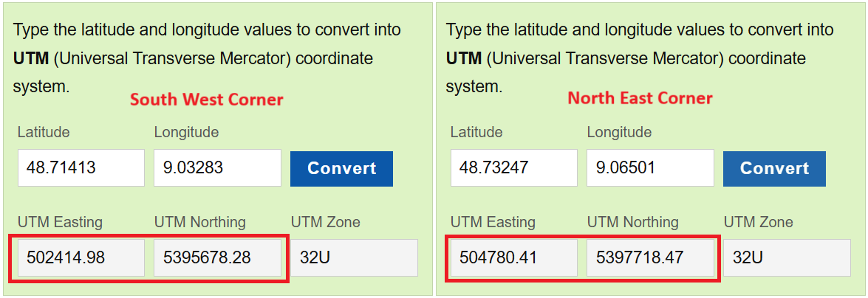Click the UTM Zone label in right panel
Viewport: 868px width, 298px height.
click(x=758, y=222)
